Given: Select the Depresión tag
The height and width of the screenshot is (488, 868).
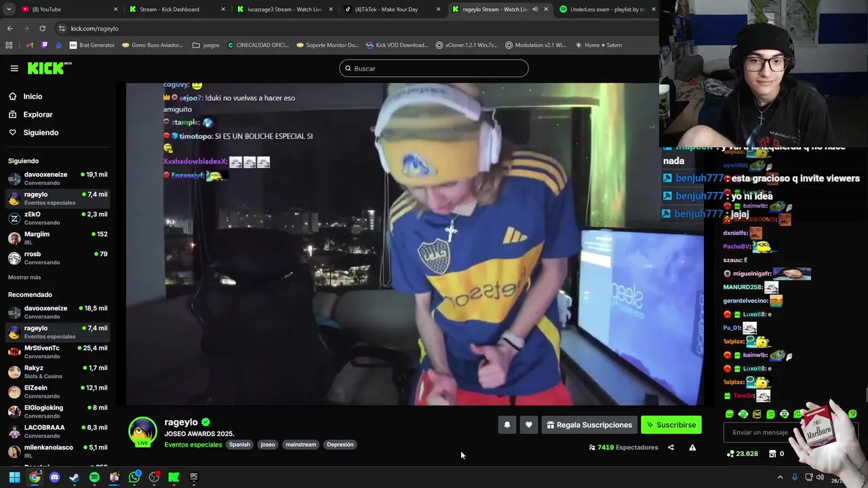Looking at the screenshot, I should tap(340, 445).
